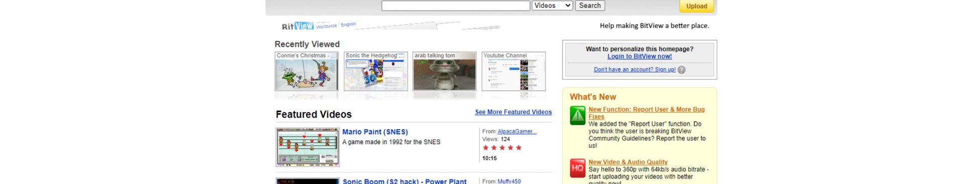Image resolution: width=980 pixels, height=184 pixels.
Task: Click the green warning triangle news icon
Action: tap(578, 115)
